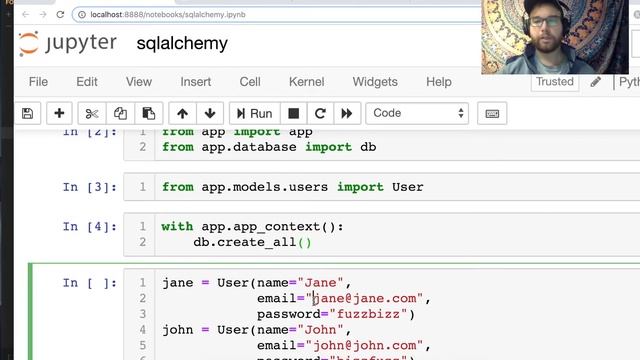The height and width of the screenshot is (360, 640).
Task: Interrupt the kernel with stop icon
Action: (293, 113)
